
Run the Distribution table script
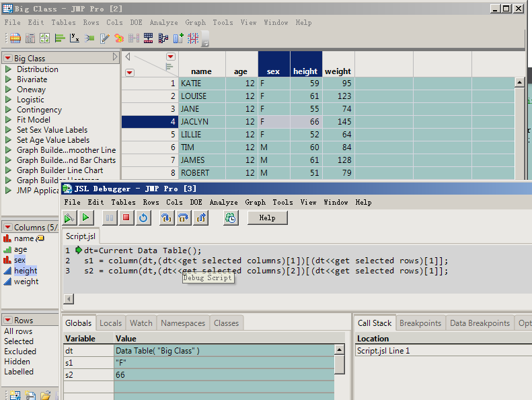click(8, 69)
